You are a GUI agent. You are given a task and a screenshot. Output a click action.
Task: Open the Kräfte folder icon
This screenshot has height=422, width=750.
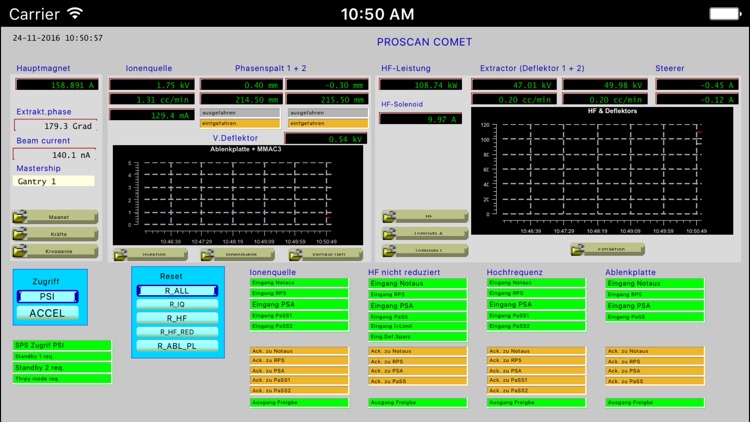20,234
